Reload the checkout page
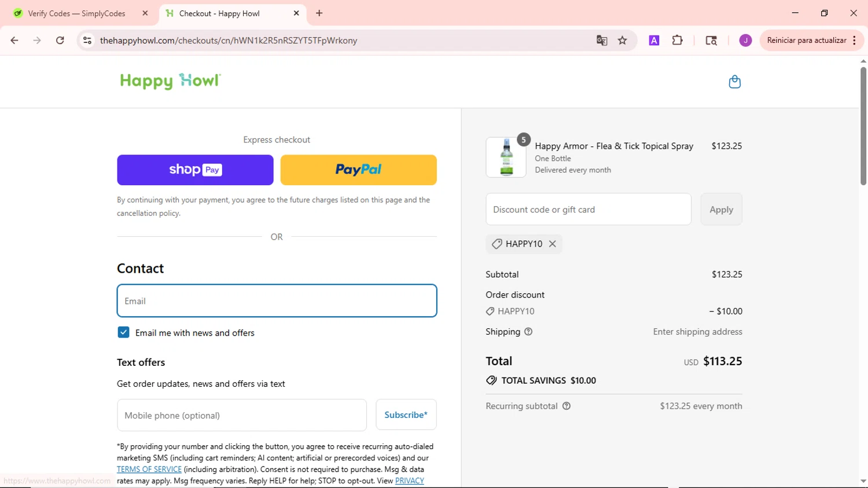This screenshot has height=488, width=868. (x=60, y=41)
